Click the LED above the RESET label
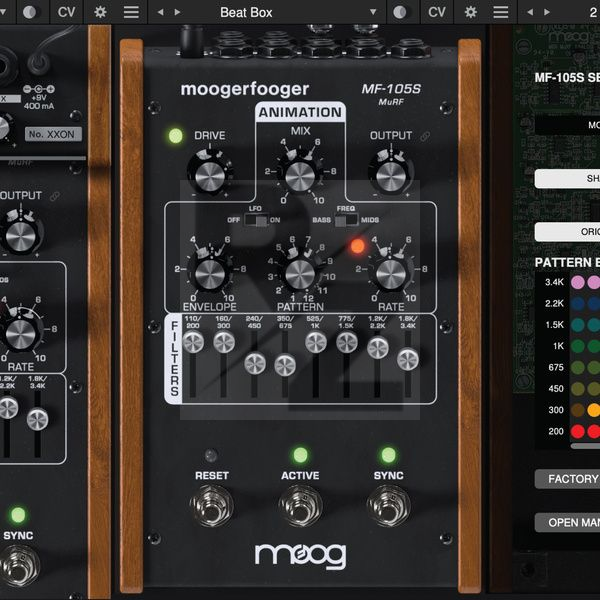The image size is (600, 600). pyautogui.click(x=211, y=455)
